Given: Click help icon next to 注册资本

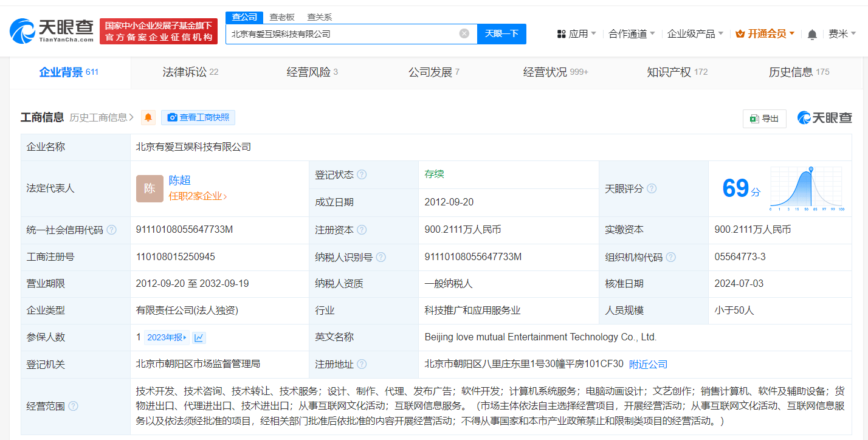Looking at the screenshot, I should click(x=362, y=230).
